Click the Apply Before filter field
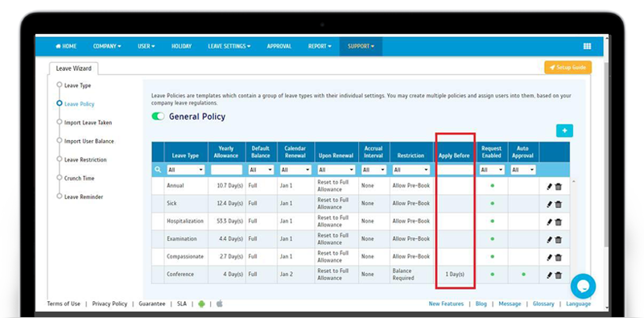This screenshot has width=644, height=318. 455,170
